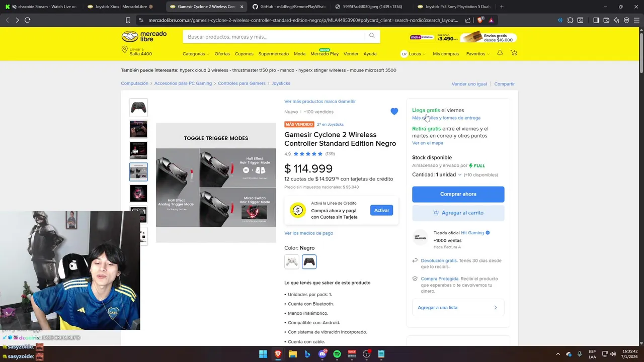Screen dimensions: 644x362
Task: Select the Negro controller color swatch
Action: pos(309,262)
